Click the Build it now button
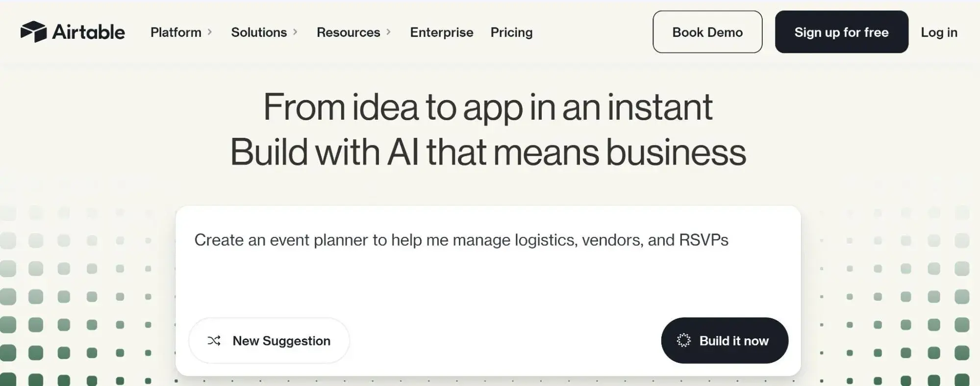This screenshot has height=386, width=980. coord(725,340)
